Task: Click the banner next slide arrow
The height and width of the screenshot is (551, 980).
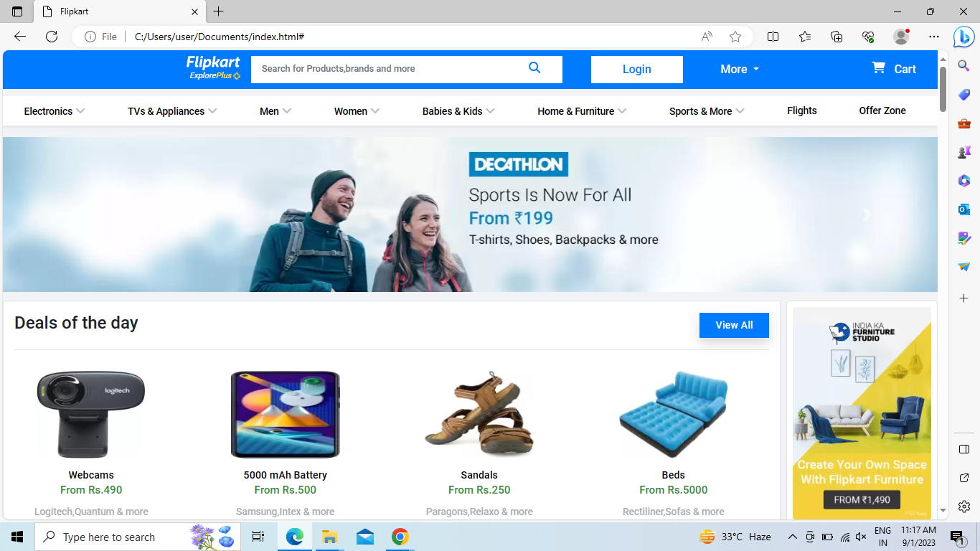Action: pos(867,215)
